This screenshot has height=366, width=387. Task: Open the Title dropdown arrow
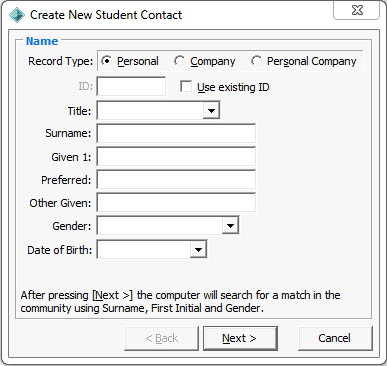point(211,111)
